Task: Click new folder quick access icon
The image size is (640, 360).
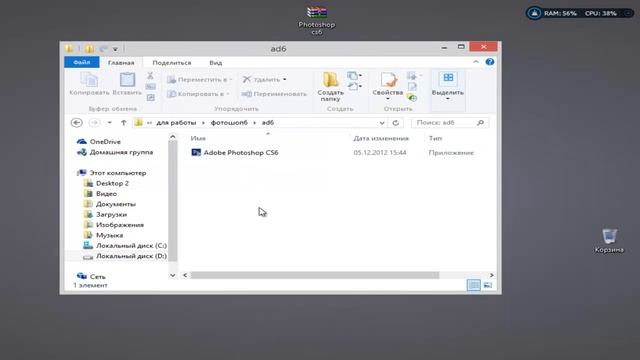Action: click(89, 49)
